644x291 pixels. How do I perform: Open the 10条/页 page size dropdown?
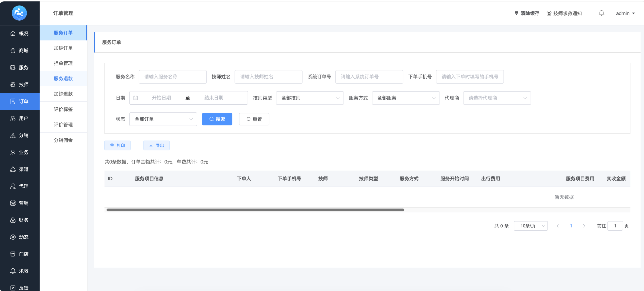pyautogui.click(x=531, y=226)
